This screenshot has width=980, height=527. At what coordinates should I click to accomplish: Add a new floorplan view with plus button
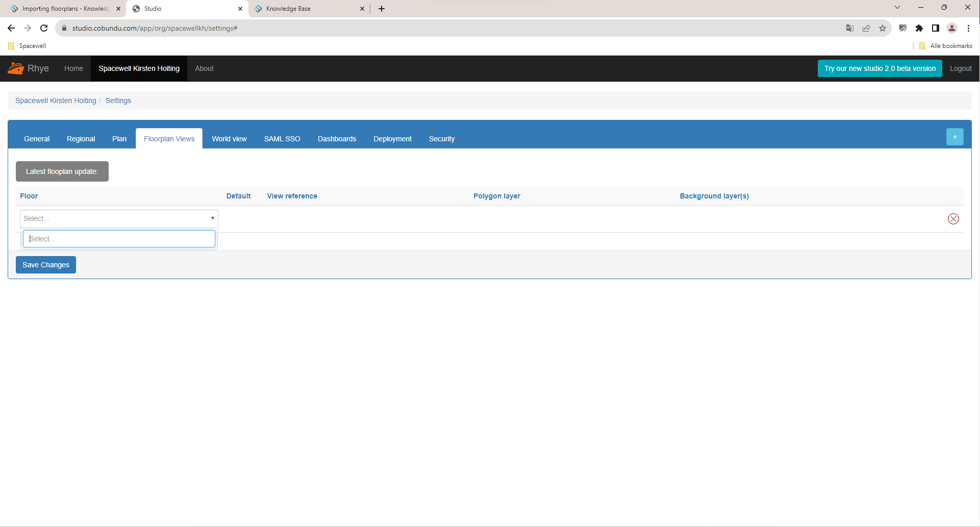(954, 137)
